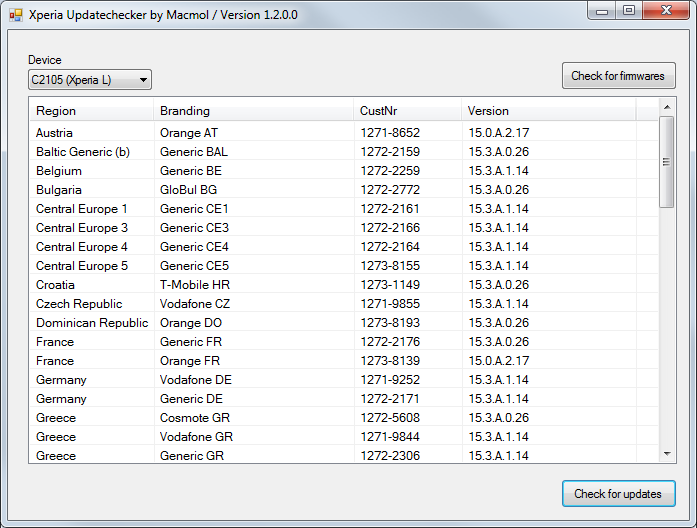Sort by the Branding column header

[x=254, y=111]
